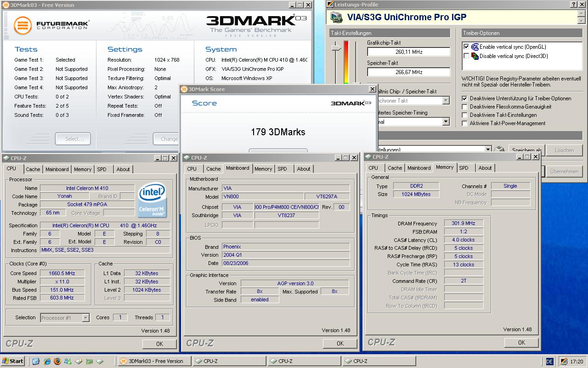The image size is (588, 368).
Task: Click OK in the Memory CPU-Z window
Action: click(521, 342)
